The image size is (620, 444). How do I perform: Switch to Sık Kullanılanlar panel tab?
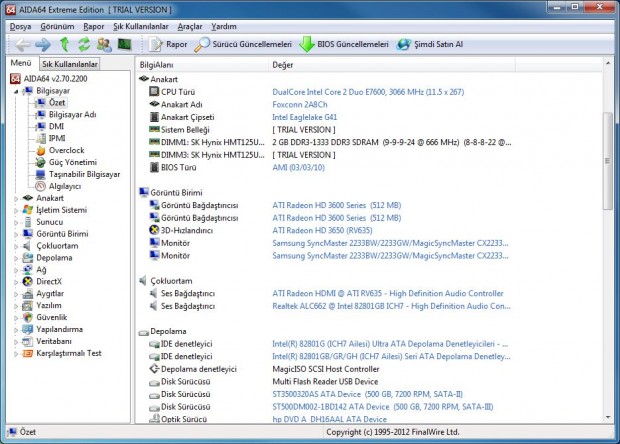coord(70,64)
